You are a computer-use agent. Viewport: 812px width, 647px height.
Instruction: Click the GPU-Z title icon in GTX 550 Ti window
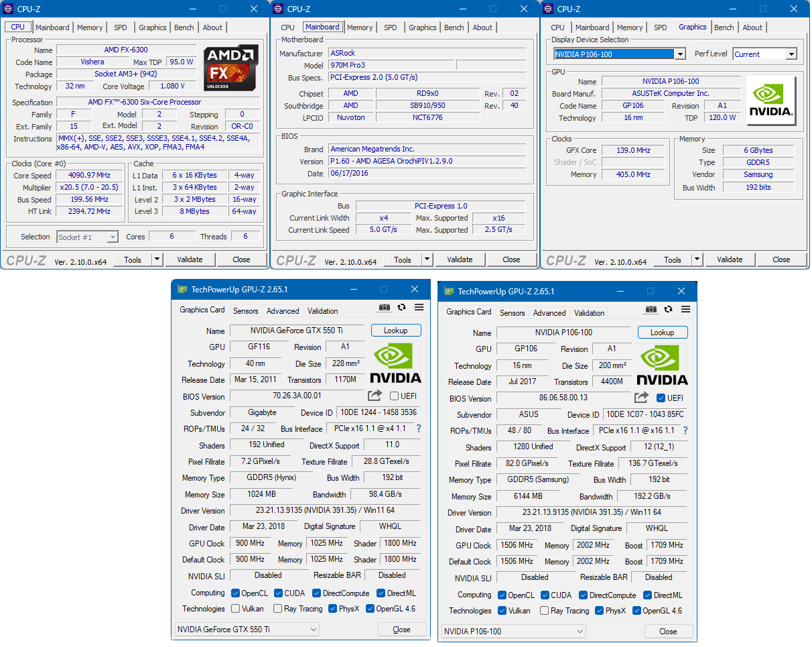coord(182,290)
